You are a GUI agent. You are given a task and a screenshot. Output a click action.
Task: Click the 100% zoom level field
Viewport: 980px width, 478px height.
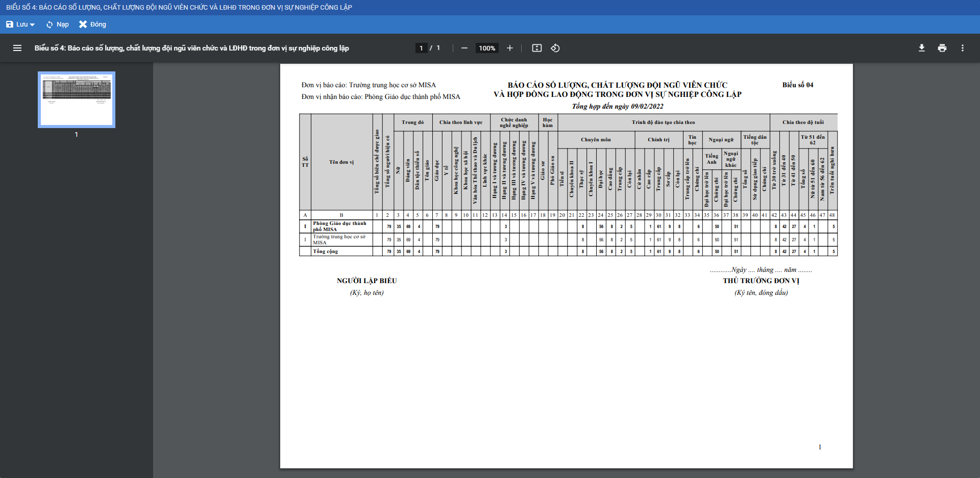click(487, 48)
